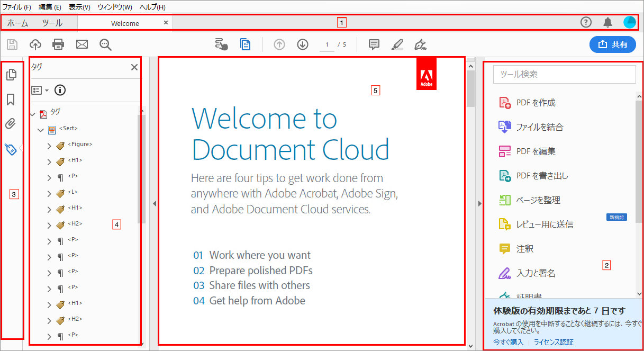Expand the Figure tag node
Image resolution: width=644 pixels, height=351 pixels.
49,146
